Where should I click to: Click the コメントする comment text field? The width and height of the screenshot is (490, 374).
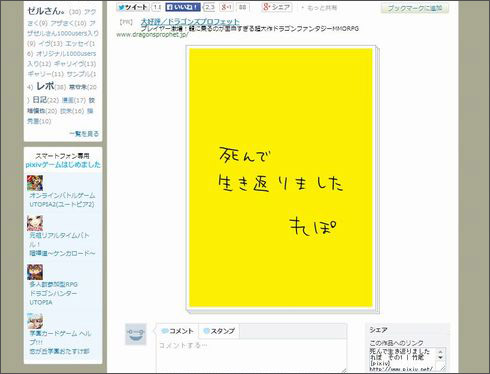coord(252,355)
